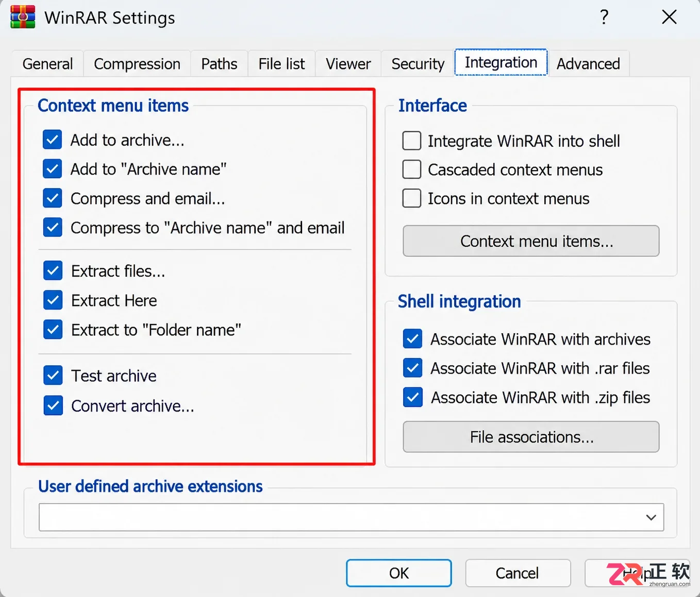The height and width of the screenshot is (597, 700).
Task: Uncheck the 'Add to archive...' checkbox
Action: point(53,140)
